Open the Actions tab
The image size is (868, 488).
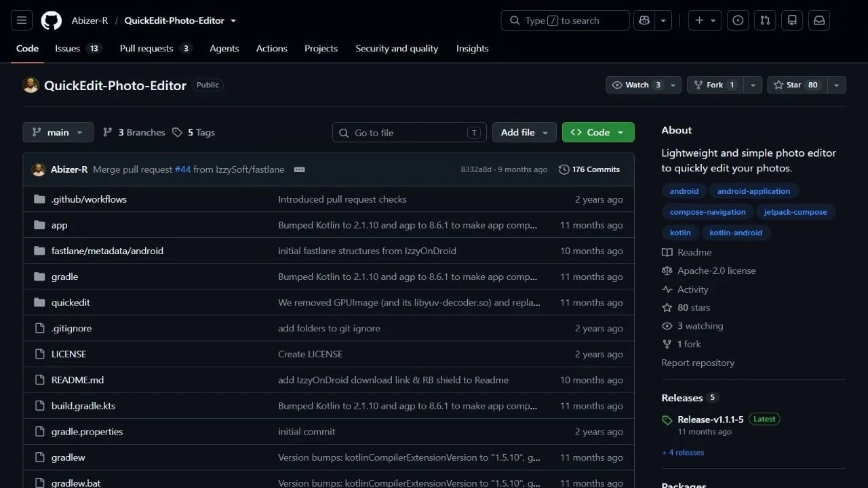(x=271, y=48)
